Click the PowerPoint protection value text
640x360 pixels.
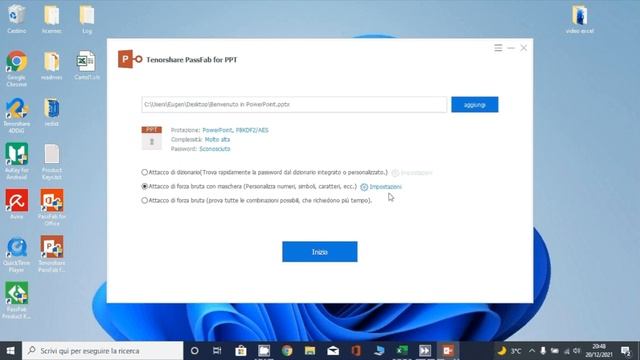(x=217, y=130)
